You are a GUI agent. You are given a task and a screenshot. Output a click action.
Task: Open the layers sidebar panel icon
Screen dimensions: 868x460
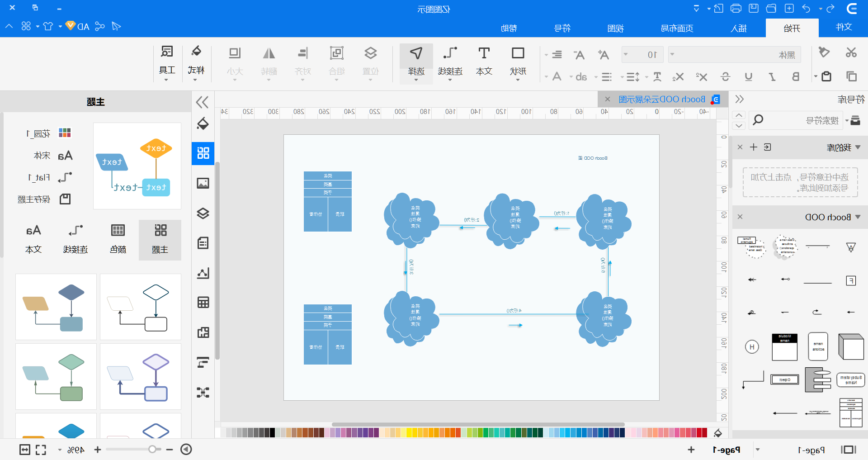(x=203, y=213)
